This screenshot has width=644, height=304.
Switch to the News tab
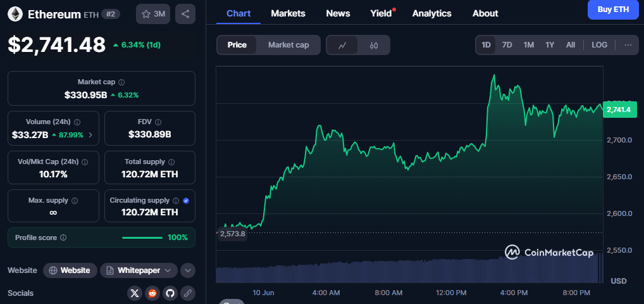click(x=338, y=13)
